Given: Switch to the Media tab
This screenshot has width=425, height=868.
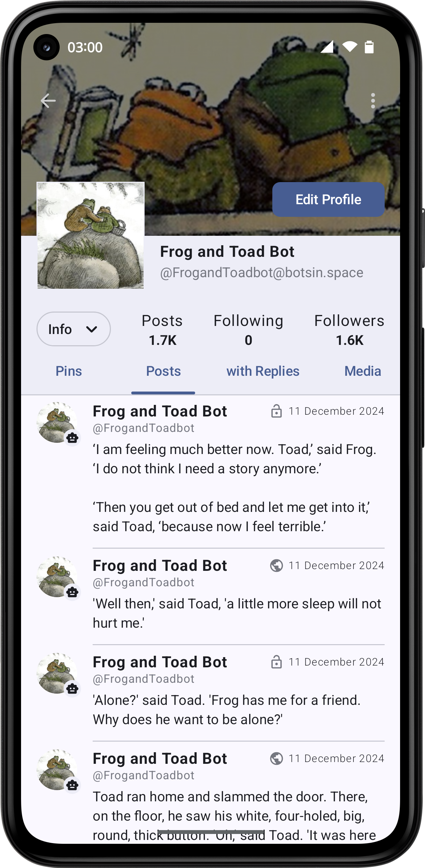Looking at the screenshot, I should 363,371.
